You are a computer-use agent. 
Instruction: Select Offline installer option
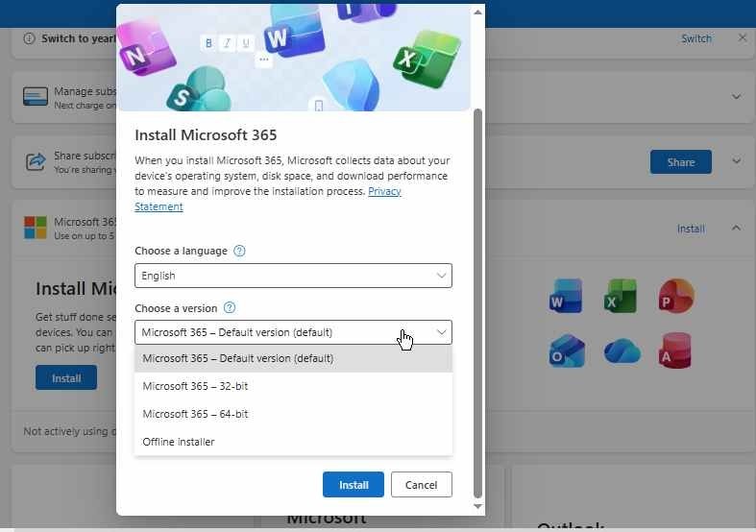293,442
